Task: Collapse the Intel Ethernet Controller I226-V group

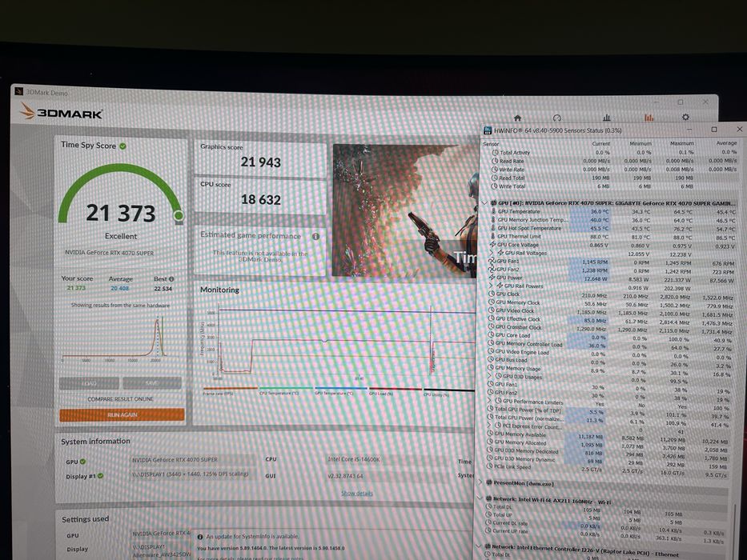Action: coord(480,546)
